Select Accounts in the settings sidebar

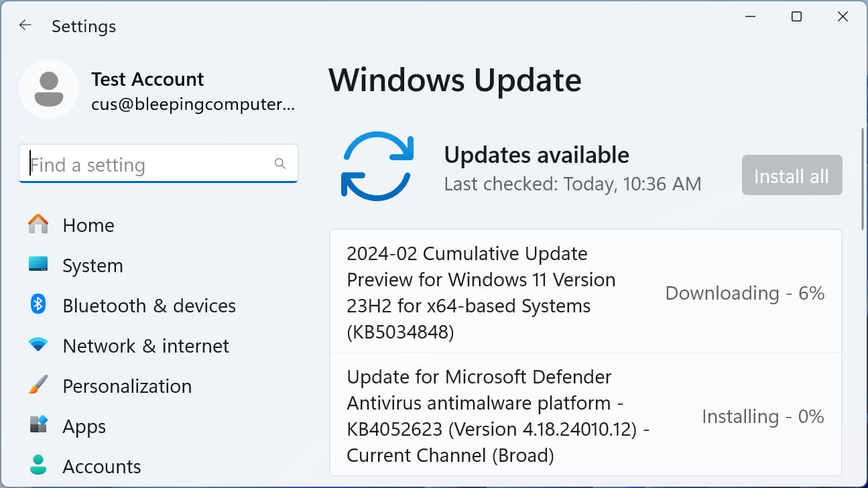pyautogui.click(x=101, y=466)
